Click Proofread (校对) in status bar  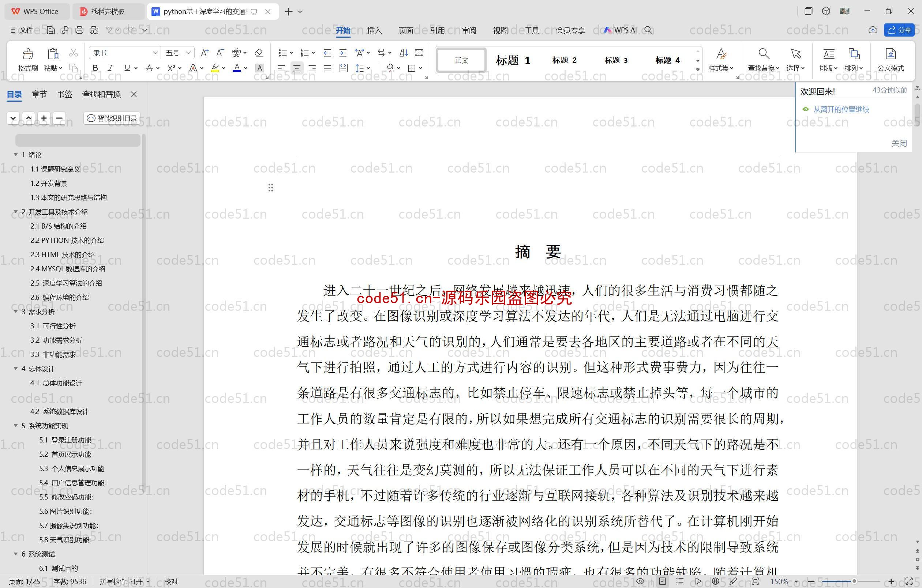171,581
